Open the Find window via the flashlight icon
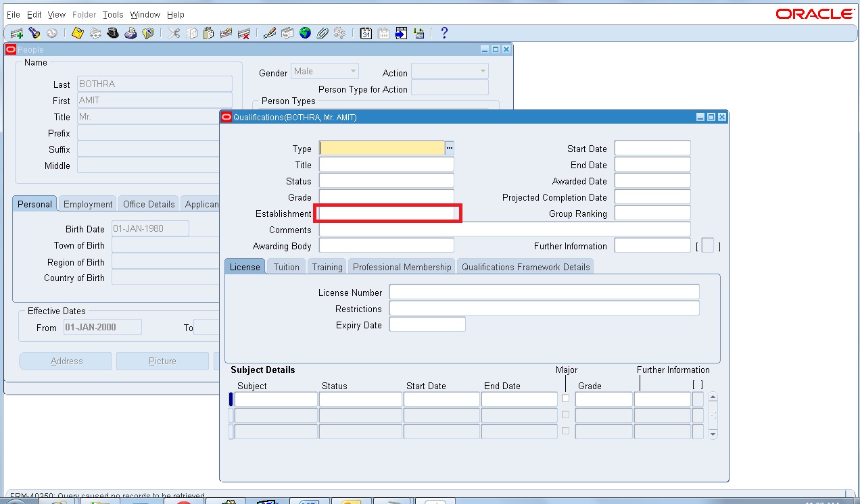 tap(35, 32)
